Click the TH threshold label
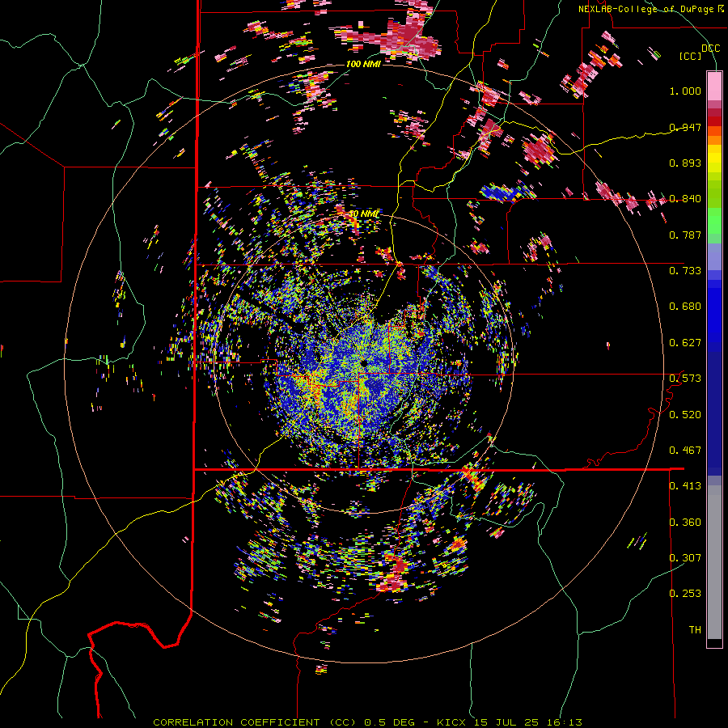 point(695,630)
